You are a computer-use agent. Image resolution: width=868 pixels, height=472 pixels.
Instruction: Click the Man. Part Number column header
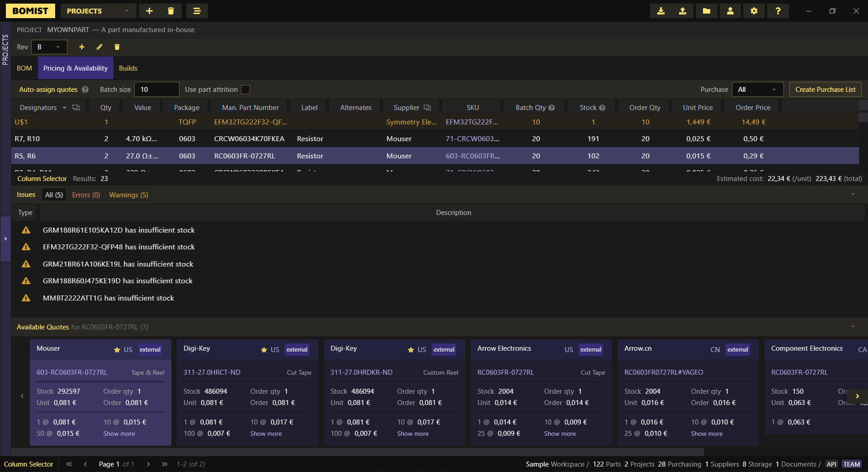tap(250, 108)
